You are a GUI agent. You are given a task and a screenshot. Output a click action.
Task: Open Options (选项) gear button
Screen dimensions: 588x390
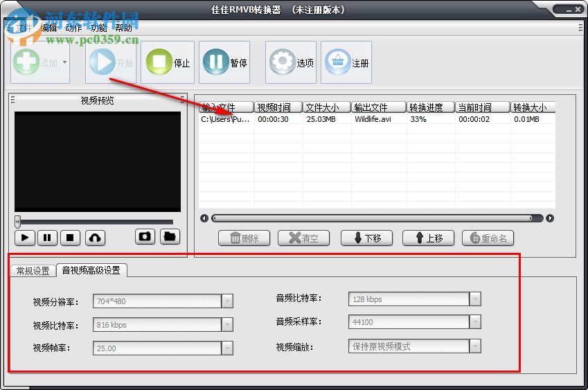pos(291,62)
